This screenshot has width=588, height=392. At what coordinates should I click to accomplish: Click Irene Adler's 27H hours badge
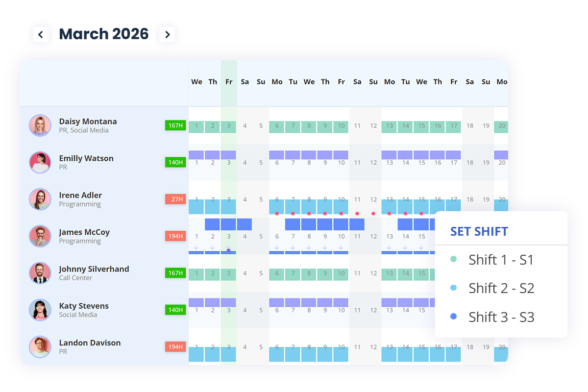pos(175,199)
